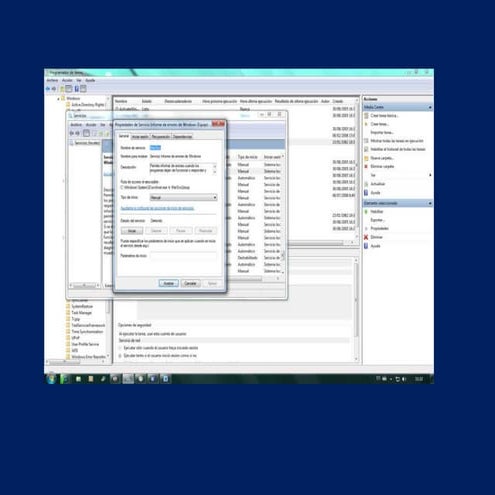This screenshot has width=495, height=495.
Task: Open 'Ayuda' menu in Task Scheduler
Action: [90, 80]
